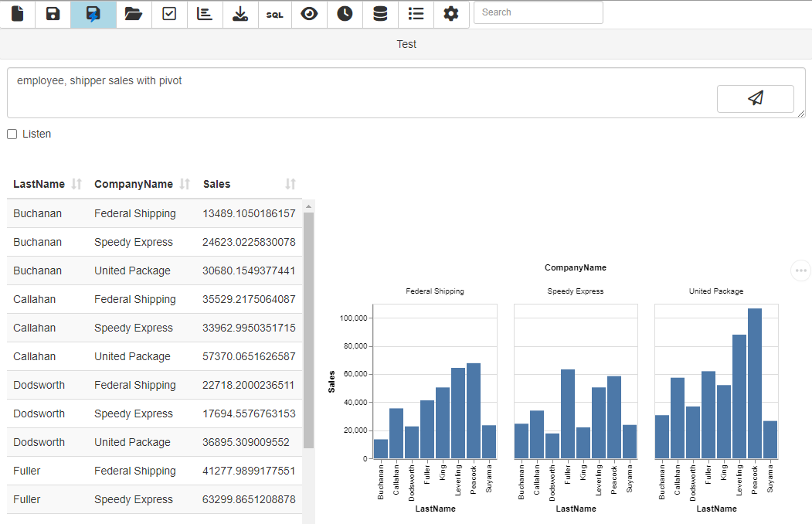Screen dimensions: 812x524
Task: Click the save floppy disk icon
Action: (53, 14)
